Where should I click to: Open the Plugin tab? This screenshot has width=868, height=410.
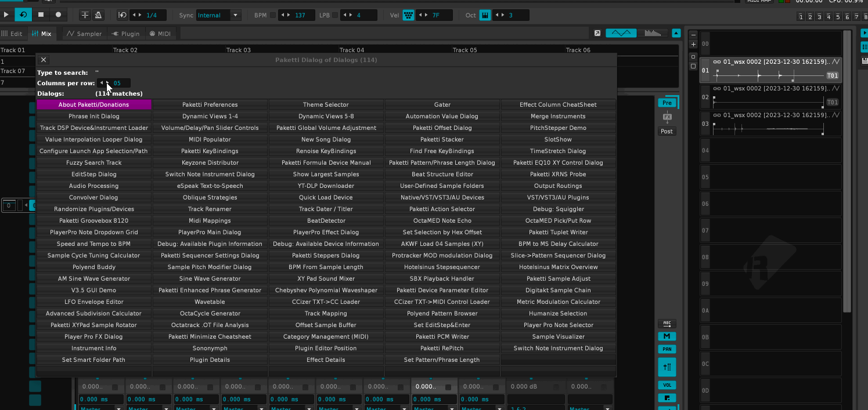tap(125, 34)
